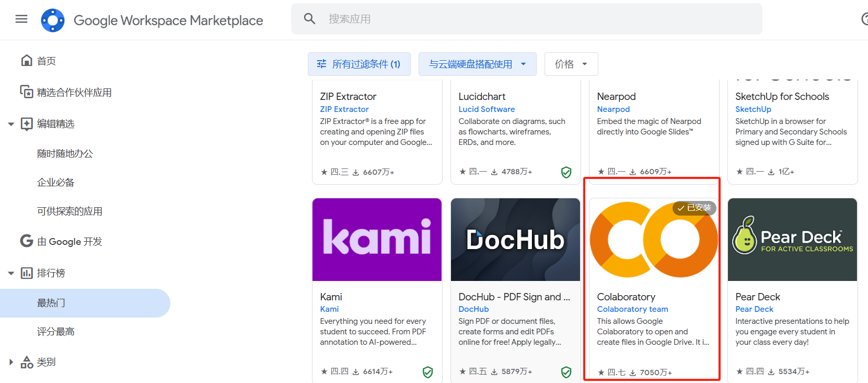Open the hamburger main menu

click(21, 19)
